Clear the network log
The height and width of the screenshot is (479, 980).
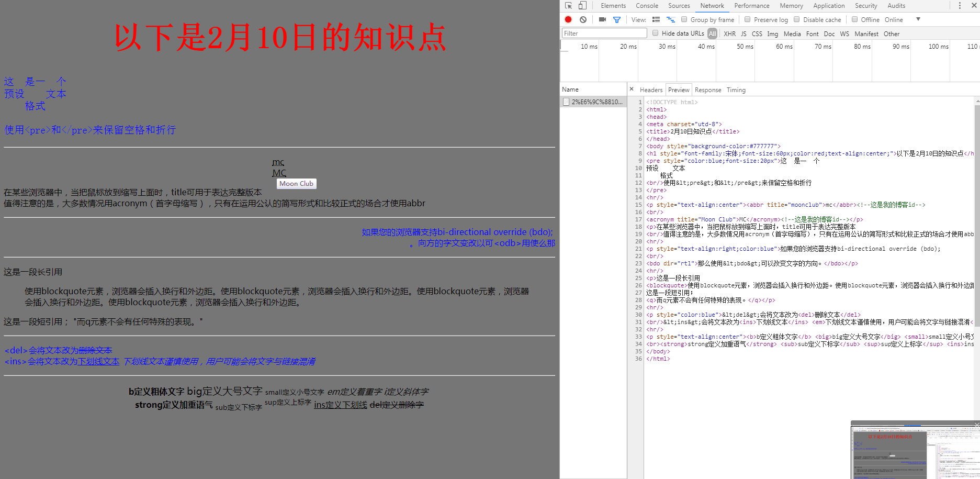coord(583,19)
